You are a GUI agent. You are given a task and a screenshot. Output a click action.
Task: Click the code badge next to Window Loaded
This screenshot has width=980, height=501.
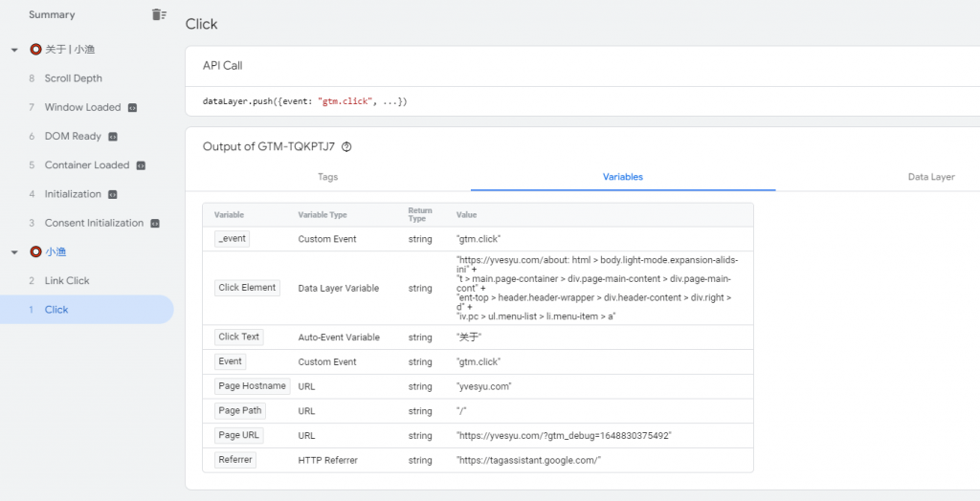[x=132, y=107]
